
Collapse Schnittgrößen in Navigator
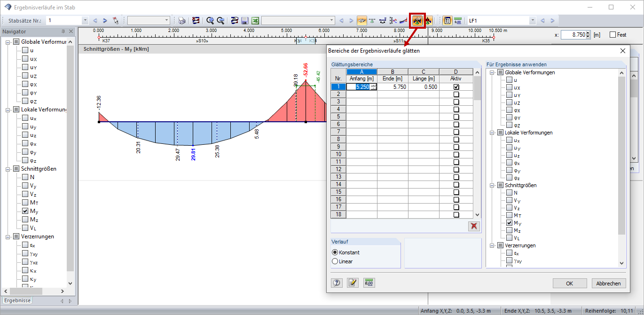8,169
